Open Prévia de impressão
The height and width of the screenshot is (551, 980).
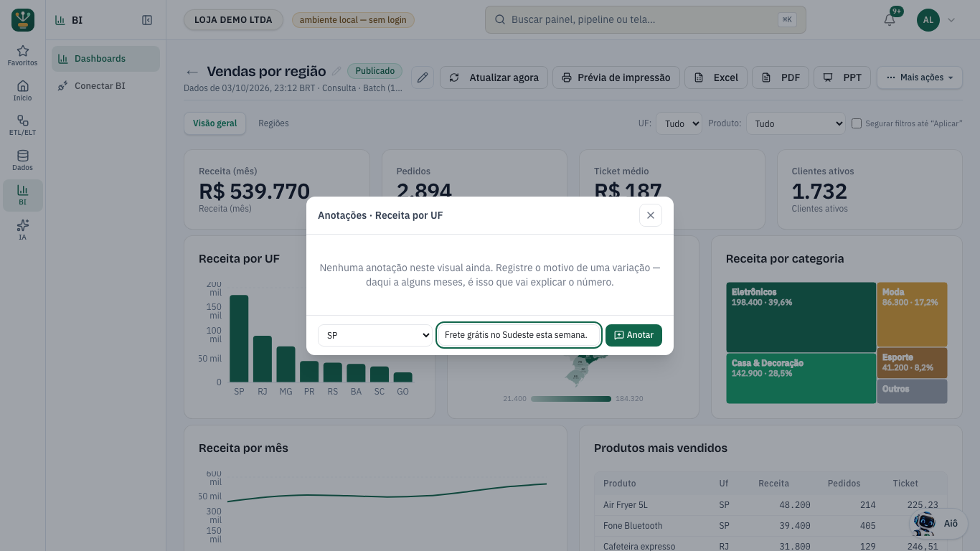[616, 77]
